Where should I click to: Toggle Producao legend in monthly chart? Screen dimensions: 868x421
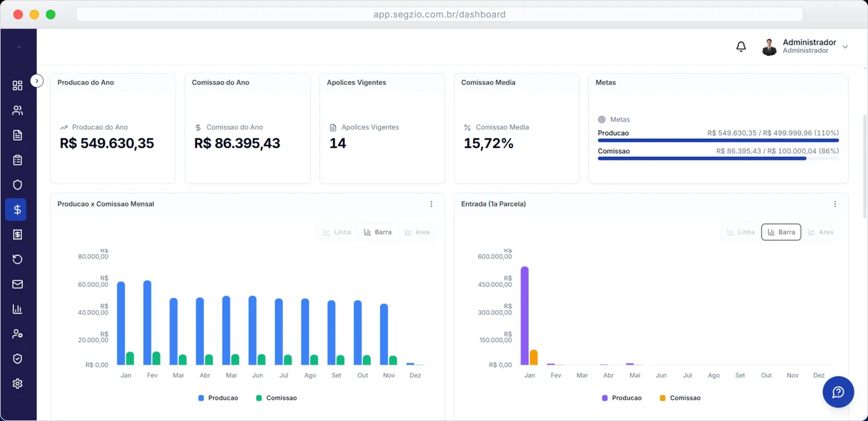click(x=218, y=398)
